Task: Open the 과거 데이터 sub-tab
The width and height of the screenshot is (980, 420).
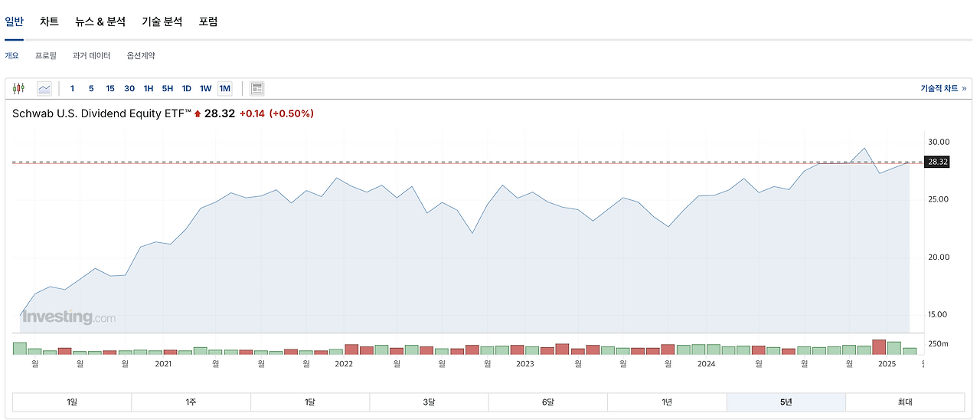Action: [92, 56]
